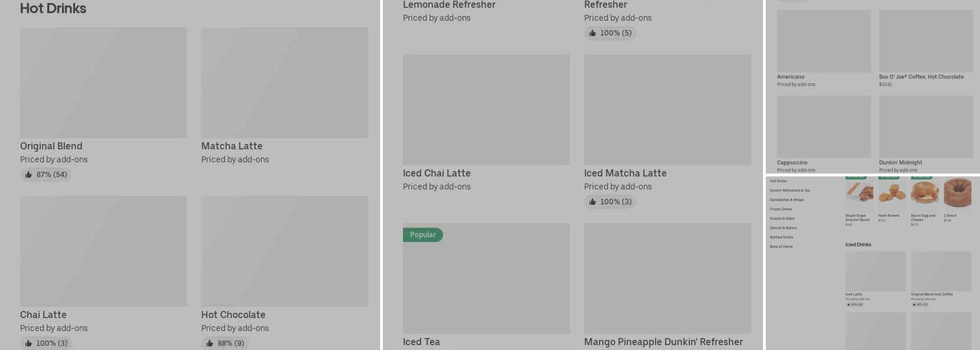The image size is (980, 350).
Task: Open the Brew at Home category
Action: click(781, 246)
